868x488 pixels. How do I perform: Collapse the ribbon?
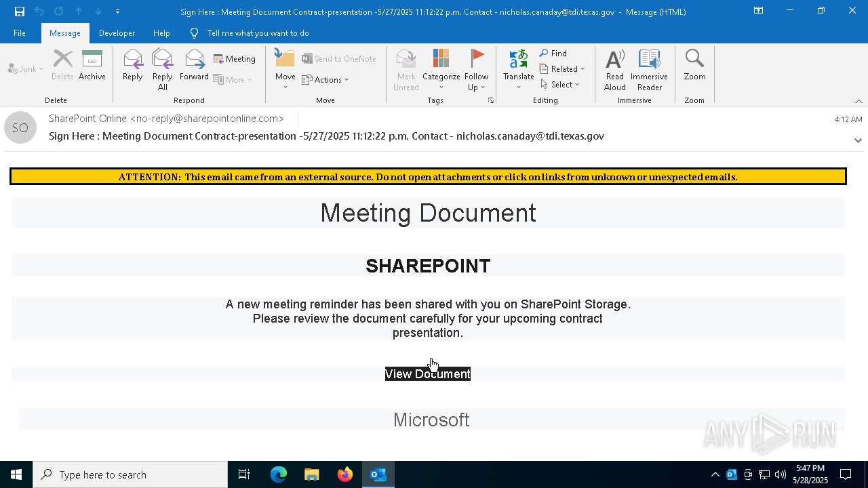859,101
